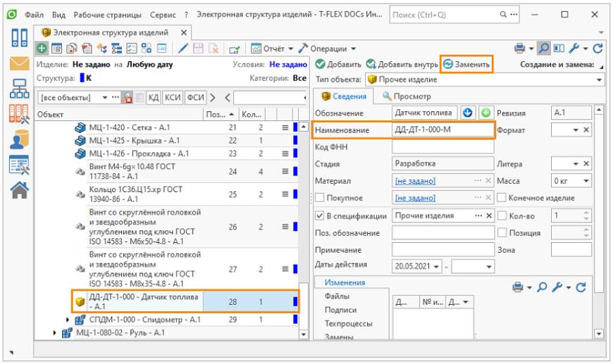This screenshot has width=613, height=364.
Task: Toggle the Конечное изделие checkbox
Action: (x=502, y=198)
